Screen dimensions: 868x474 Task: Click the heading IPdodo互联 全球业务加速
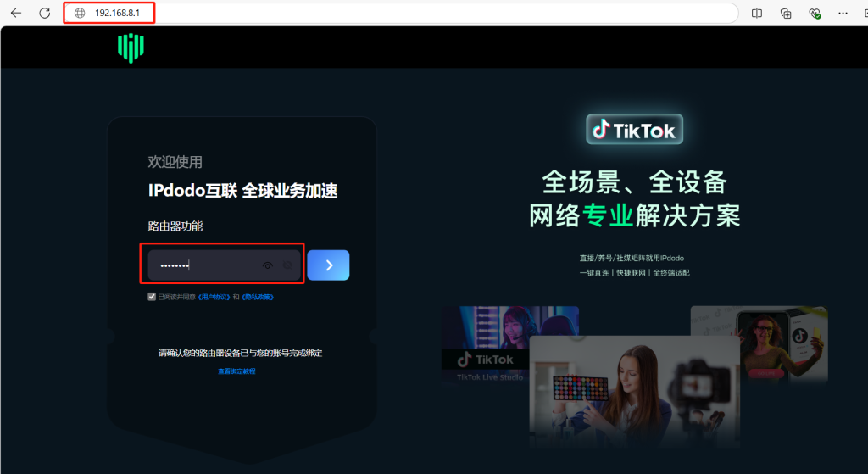click(242, 191)
